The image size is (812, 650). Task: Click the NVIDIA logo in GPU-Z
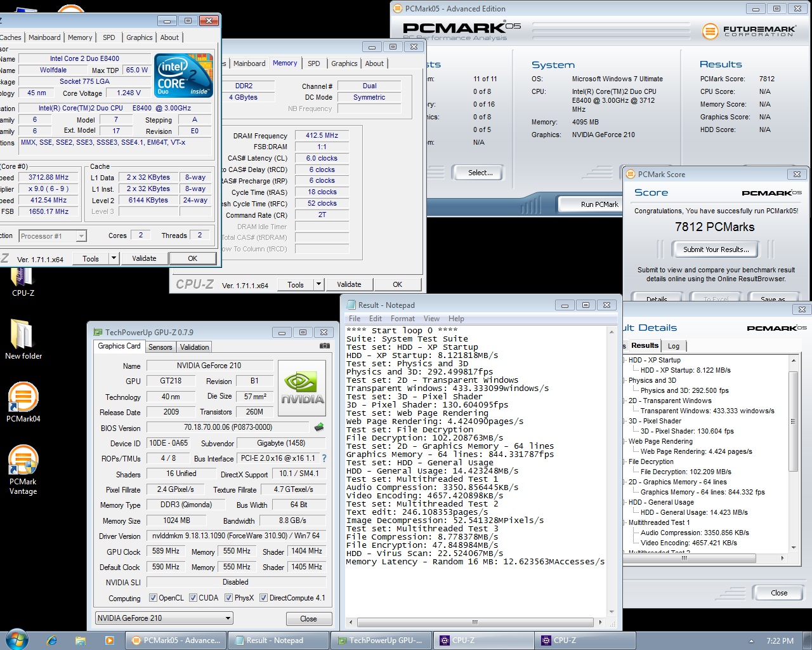303,388
